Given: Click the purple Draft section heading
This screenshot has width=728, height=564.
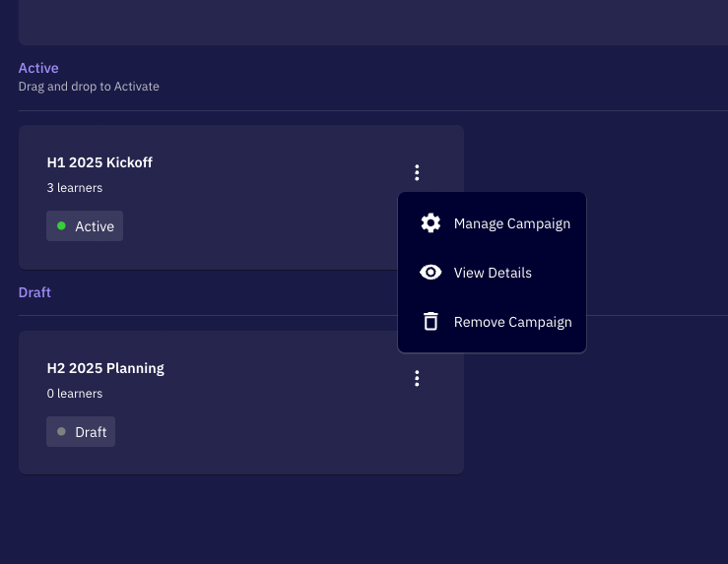Looking at the screenshot, I should 34,292.
